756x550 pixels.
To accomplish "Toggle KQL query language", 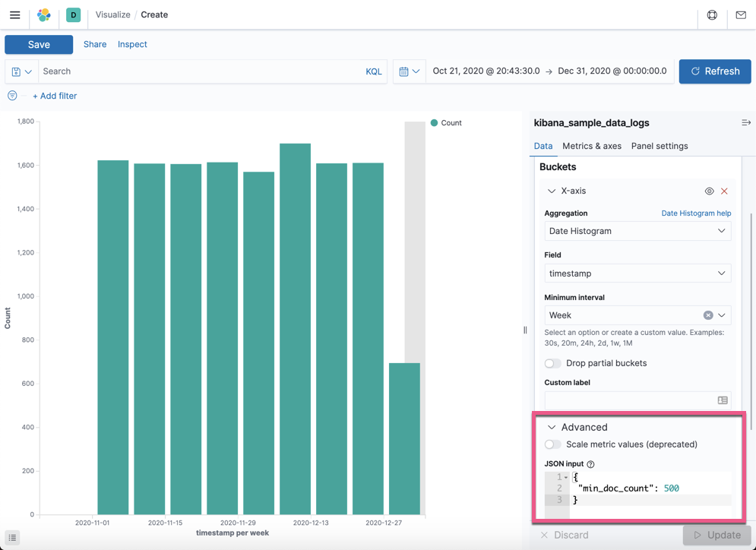I will point(374,71).
